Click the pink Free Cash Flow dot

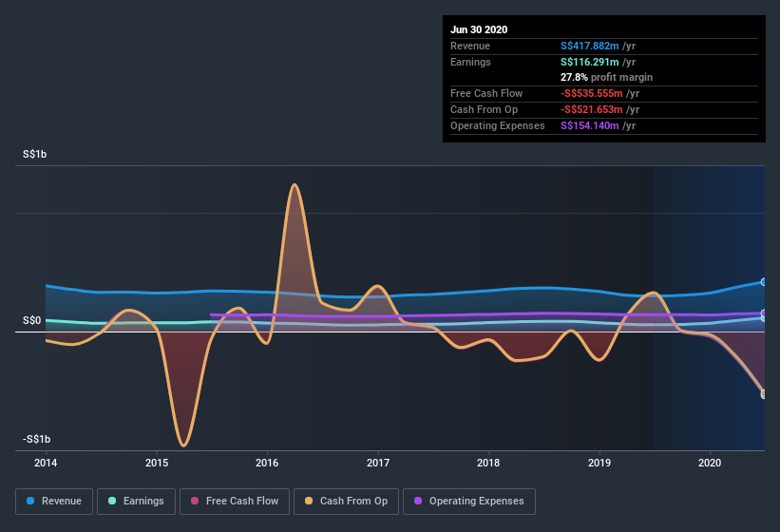[x=195, y=501]
